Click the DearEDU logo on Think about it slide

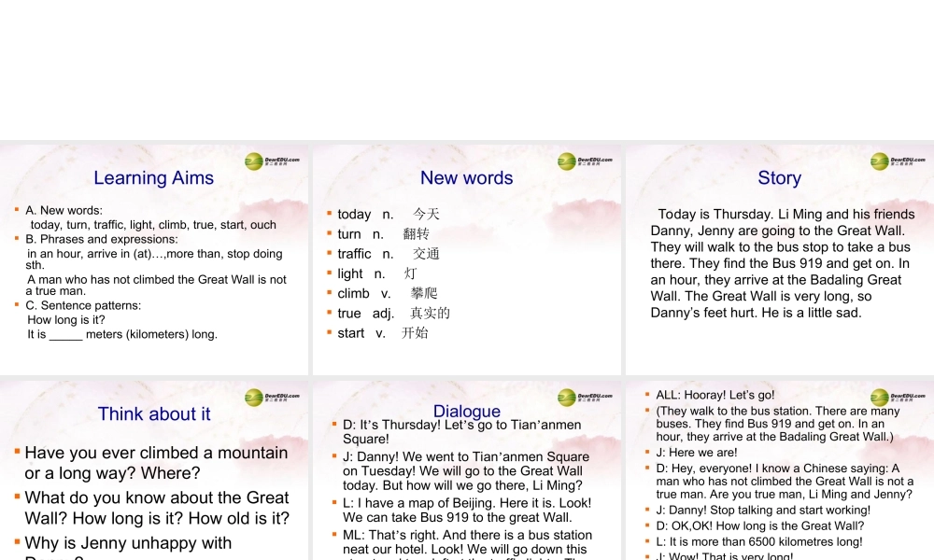coord(272,397)
